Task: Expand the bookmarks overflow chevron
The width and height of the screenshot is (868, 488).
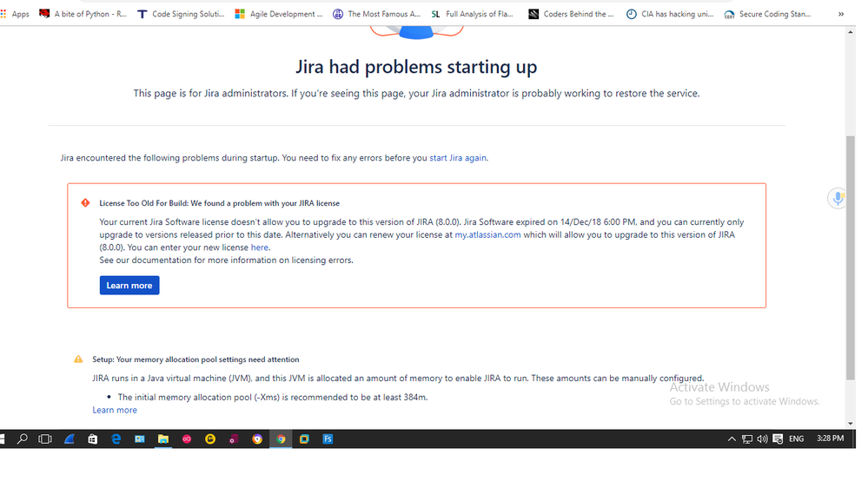Action: pos(841,14)
